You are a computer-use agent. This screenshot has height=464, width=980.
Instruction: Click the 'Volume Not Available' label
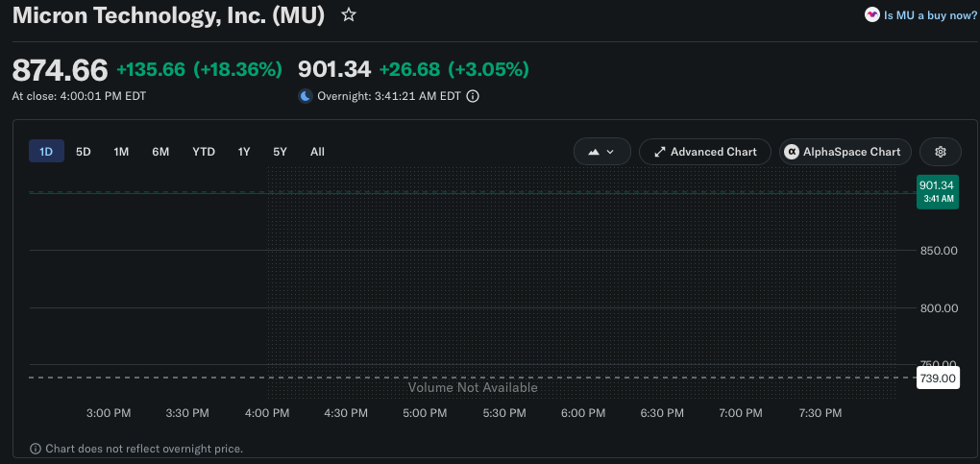(x=473, y=388)
